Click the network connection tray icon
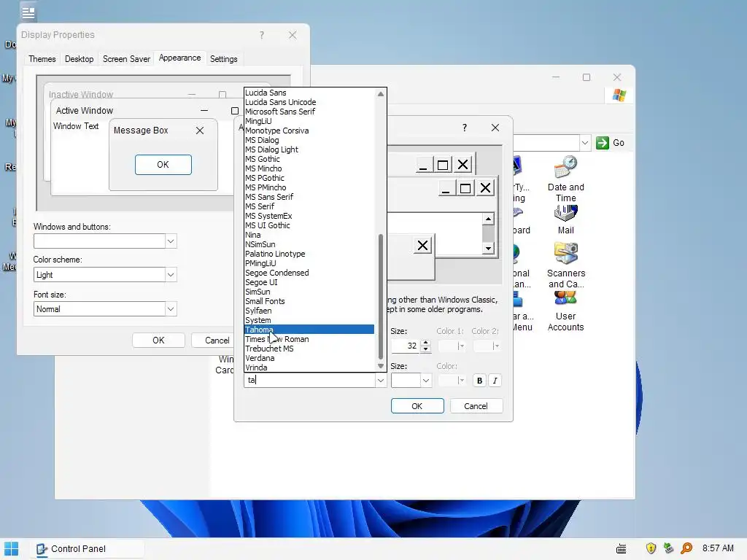 click(669, 548)
